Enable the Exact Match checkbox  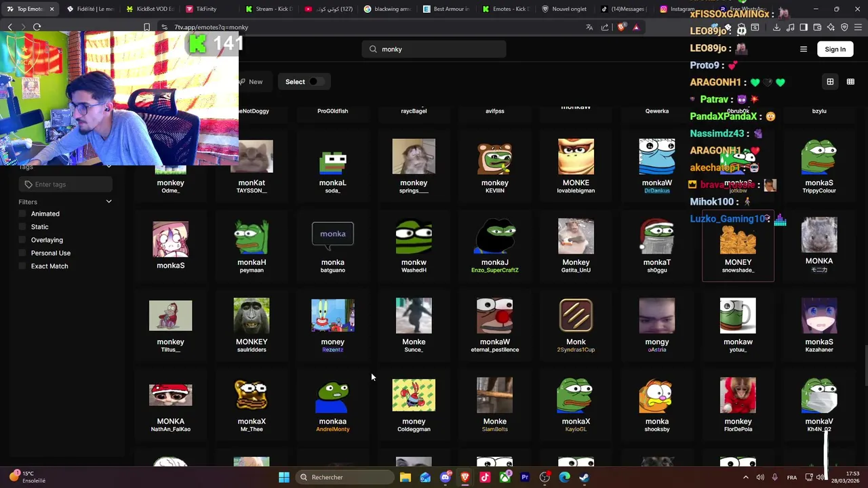point(22,266)
